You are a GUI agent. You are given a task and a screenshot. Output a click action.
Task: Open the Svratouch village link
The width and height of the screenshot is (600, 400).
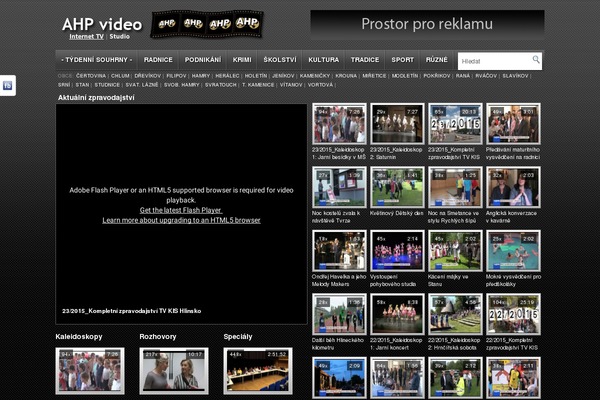click(220, 85)
